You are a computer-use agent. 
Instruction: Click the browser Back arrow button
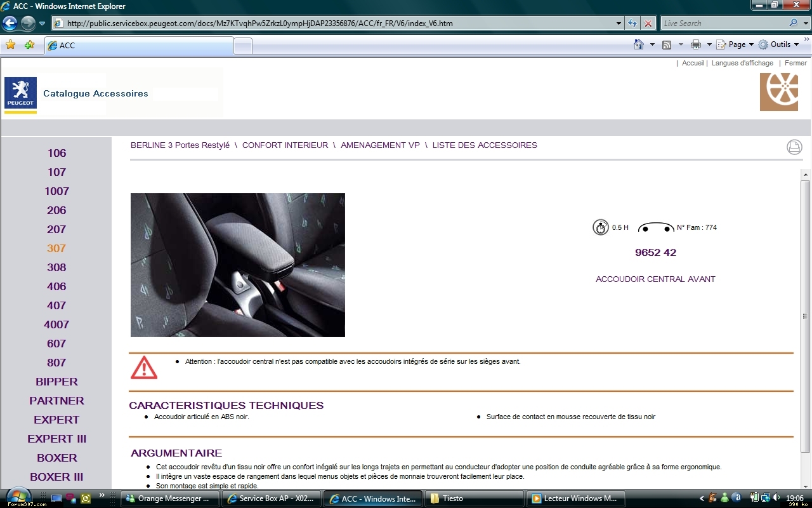10,23
